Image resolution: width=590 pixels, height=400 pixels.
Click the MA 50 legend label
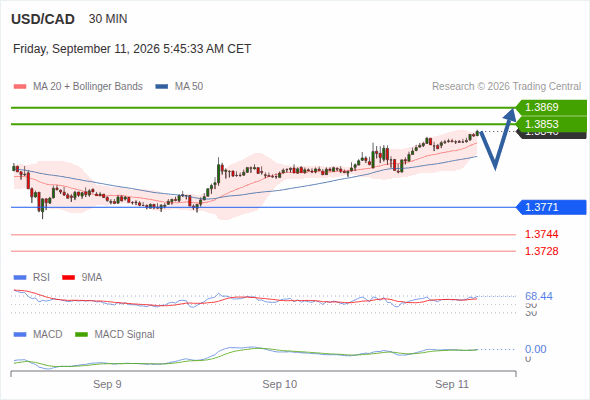(x=189, y=87)
